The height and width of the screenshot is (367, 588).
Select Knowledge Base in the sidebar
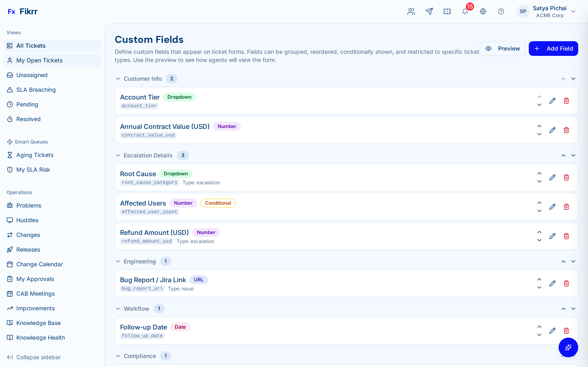38,323
